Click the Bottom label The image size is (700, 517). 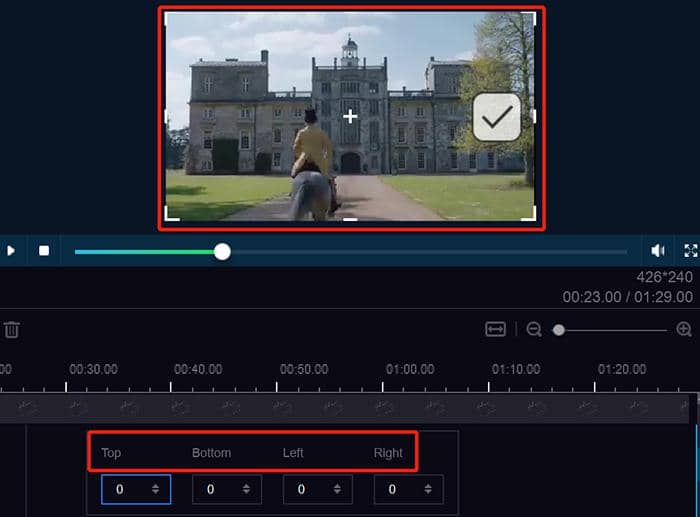tap(212, 453)
